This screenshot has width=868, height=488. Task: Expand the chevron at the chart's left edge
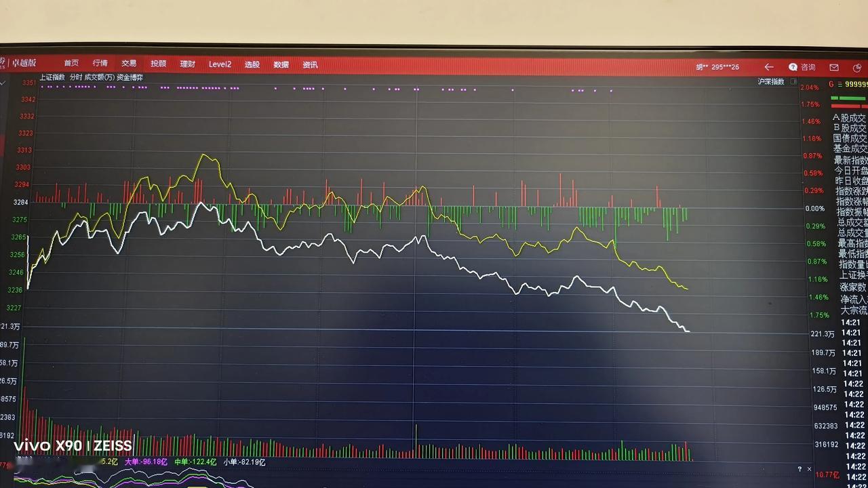3,83
